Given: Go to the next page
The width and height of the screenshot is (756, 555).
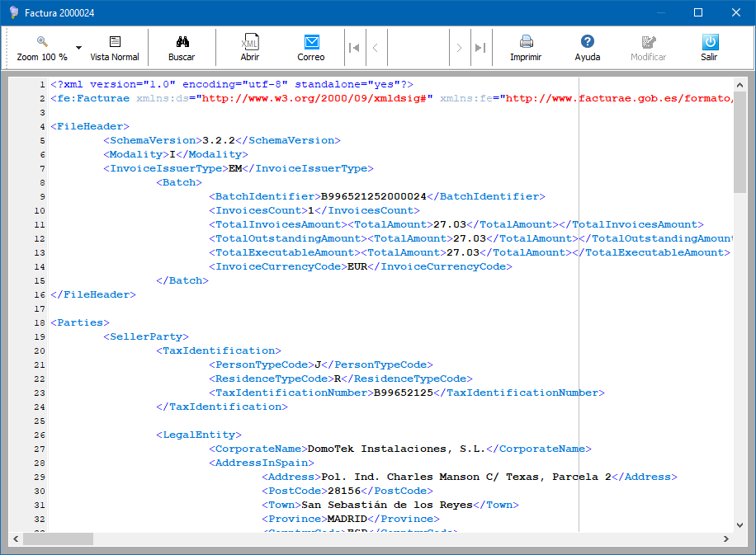Looking at the screenshot, I should pos(459,48).
